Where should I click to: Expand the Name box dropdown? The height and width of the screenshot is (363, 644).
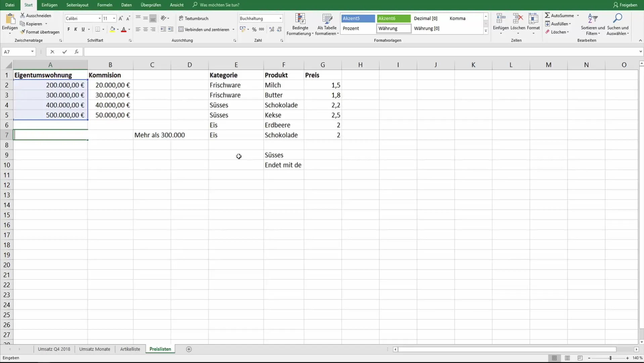click(x=32, y=52)
